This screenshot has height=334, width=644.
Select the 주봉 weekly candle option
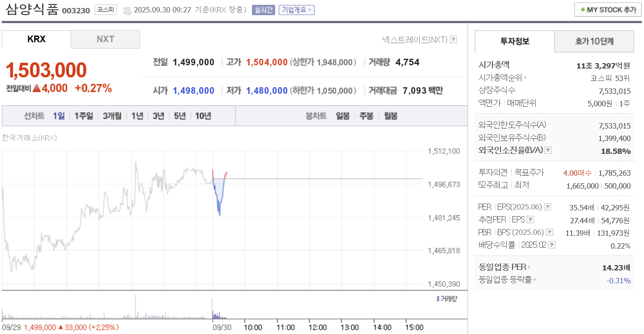click(x=366, y=116)
